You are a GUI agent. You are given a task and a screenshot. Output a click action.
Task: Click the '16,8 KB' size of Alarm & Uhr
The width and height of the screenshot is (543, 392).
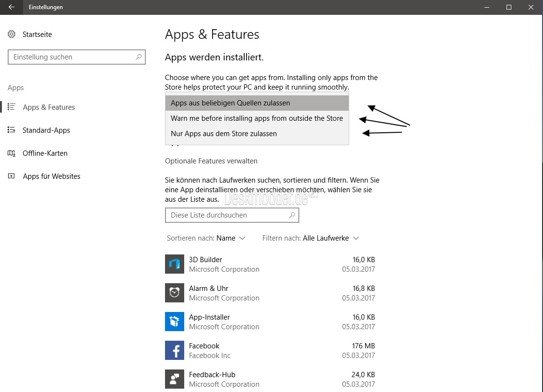[364, 288]
